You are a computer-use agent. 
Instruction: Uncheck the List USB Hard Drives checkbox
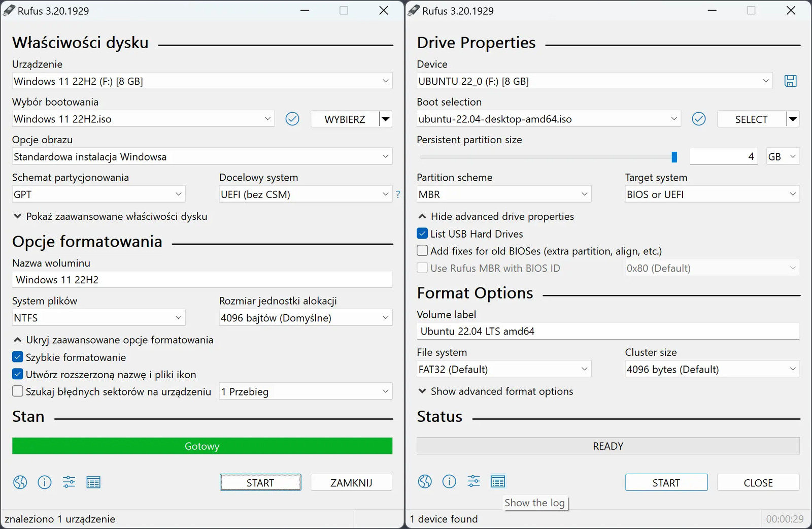(422, 234)
